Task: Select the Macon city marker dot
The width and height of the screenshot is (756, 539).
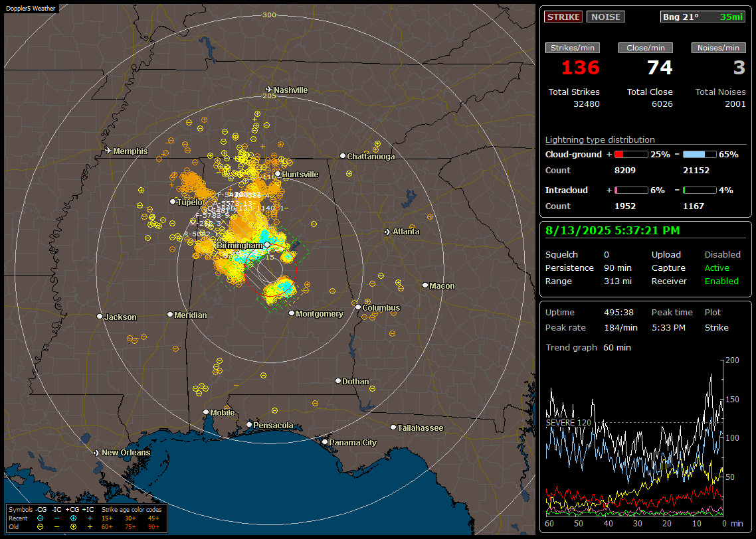Action: click(x=425, y=285)
